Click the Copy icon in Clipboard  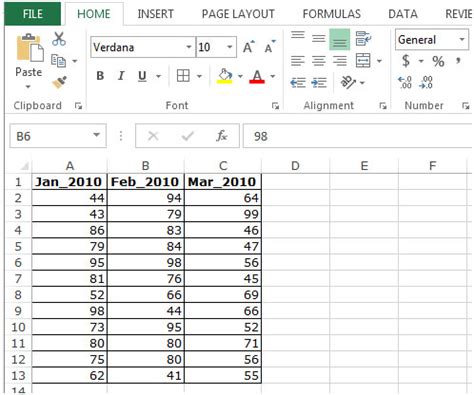click(58, 61)
